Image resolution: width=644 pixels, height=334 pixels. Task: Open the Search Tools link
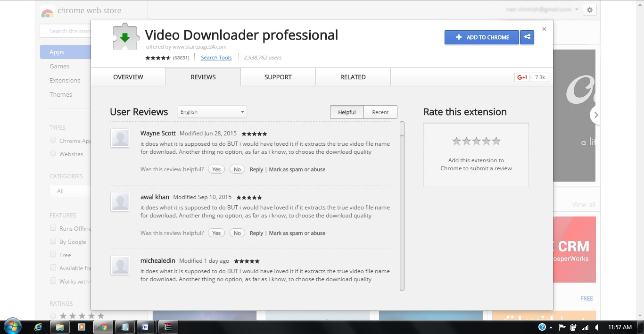point(216,58)
